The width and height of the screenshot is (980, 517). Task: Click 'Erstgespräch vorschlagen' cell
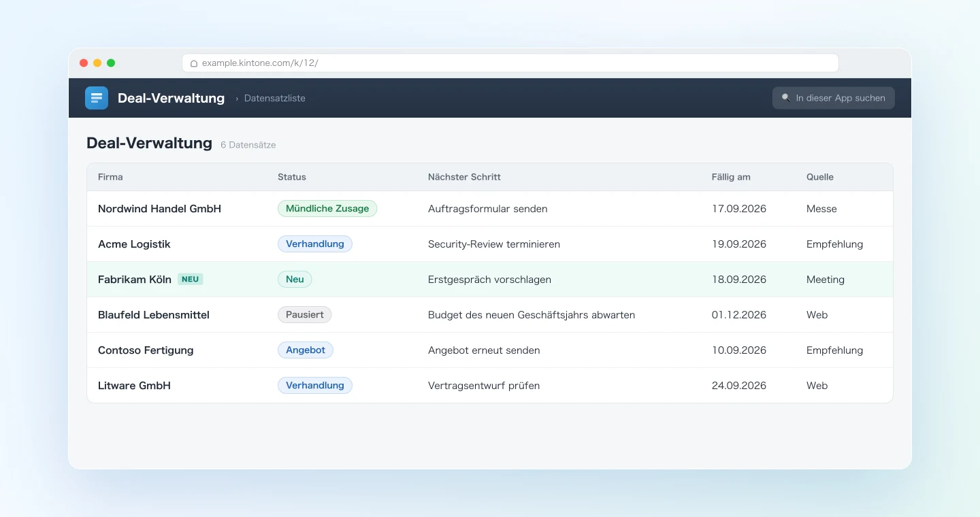click(x=489, y=280)
